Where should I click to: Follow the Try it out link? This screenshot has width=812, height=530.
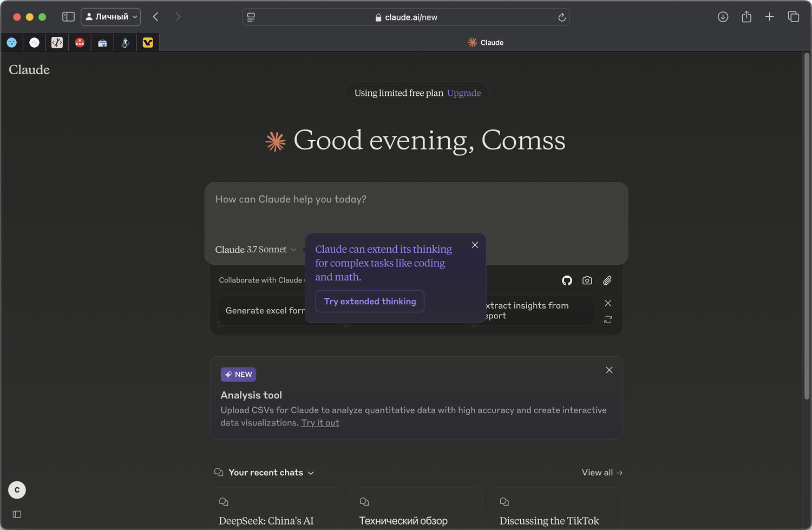click(x=320, y=423)
